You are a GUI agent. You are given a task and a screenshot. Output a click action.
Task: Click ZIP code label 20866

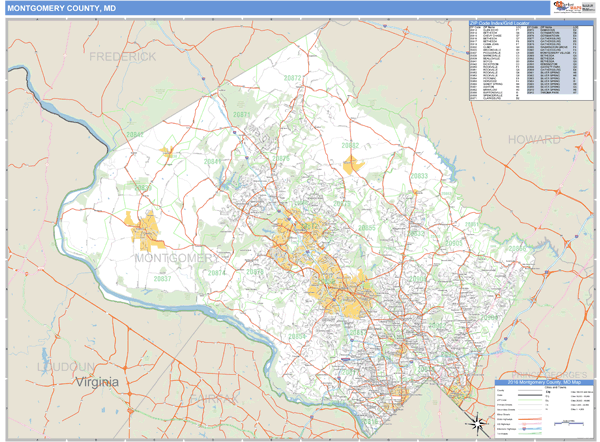[517, 249]
